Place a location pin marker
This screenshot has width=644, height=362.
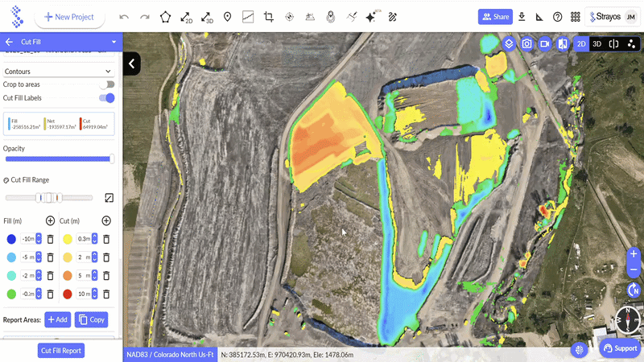click(x=228, y=16)
